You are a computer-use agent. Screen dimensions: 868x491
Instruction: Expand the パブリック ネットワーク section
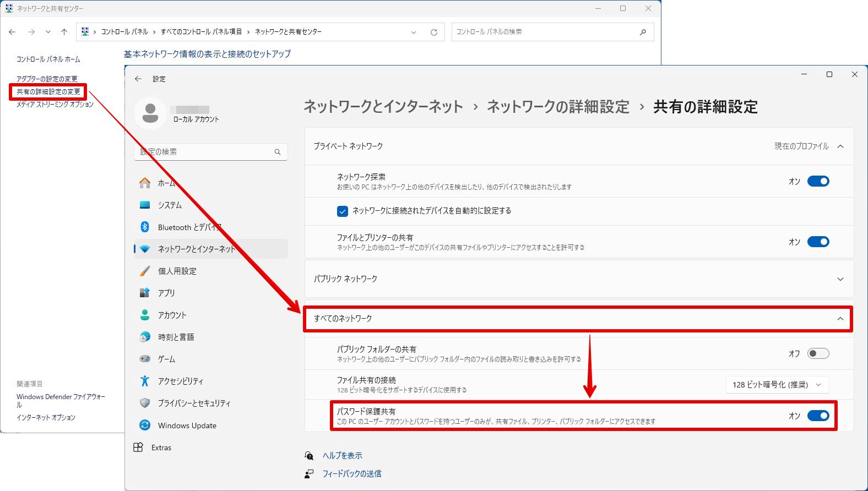pyautogui.click(x=840, y=279)
